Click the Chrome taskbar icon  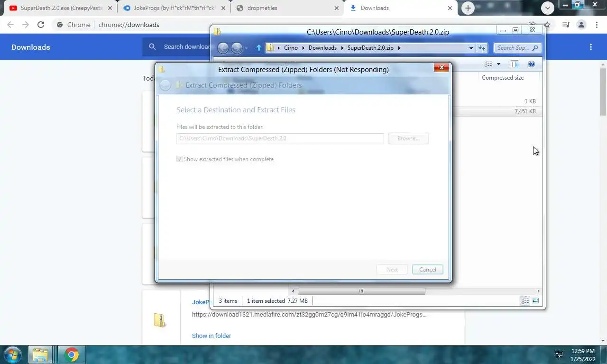click(72, 355)
